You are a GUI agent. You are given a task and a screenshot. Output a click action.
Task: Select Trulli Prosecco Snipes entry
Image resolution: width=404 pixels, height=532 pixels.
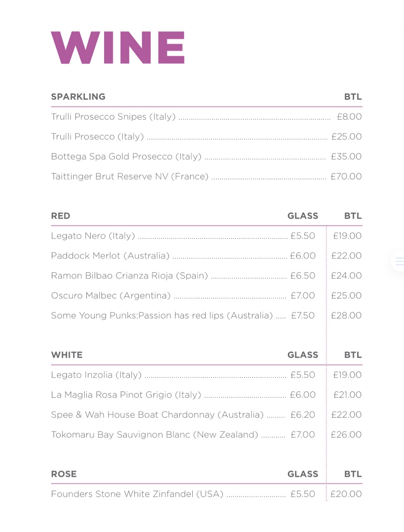pyautogui.click(x=113, y=117)
